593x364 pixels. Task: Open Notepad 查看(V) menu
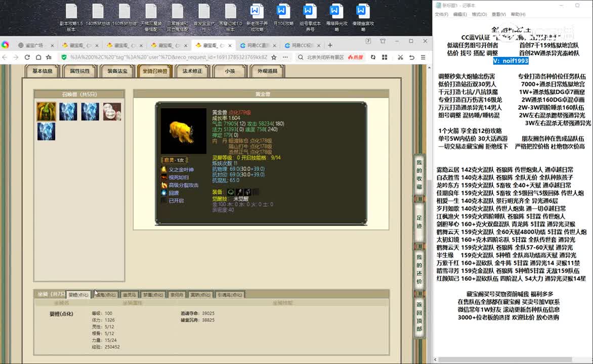pyautogui.click(x=498, y=14)
